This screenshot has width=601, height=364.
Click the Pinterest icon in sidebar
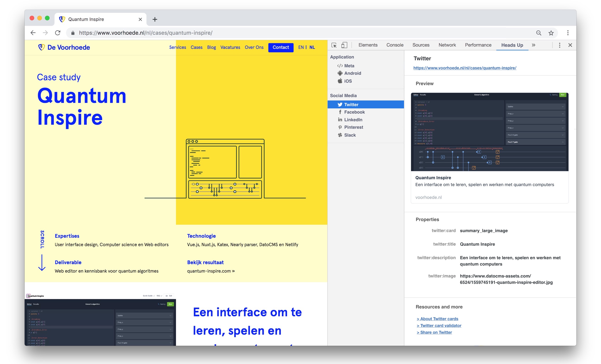(x=340, y=127)
